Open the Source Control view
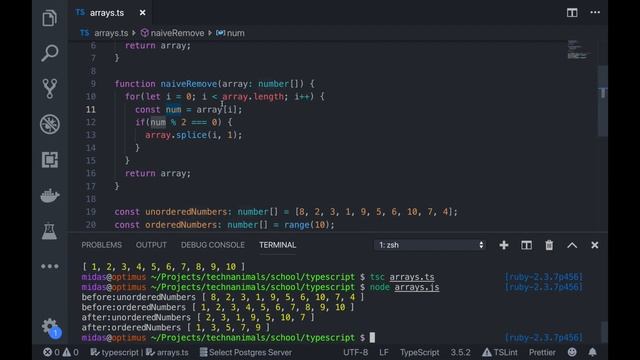The image size is (640, 360). pos(49,89)
